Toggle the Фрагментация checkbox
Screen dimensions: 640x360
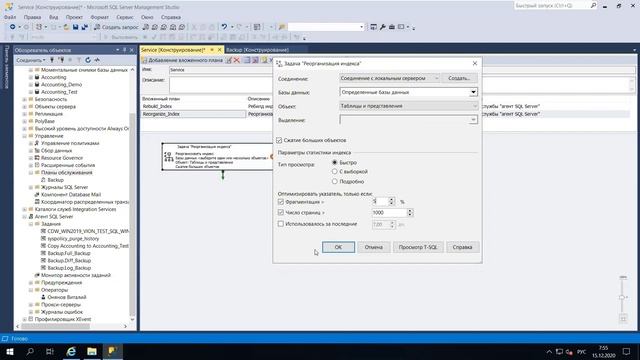281,202
